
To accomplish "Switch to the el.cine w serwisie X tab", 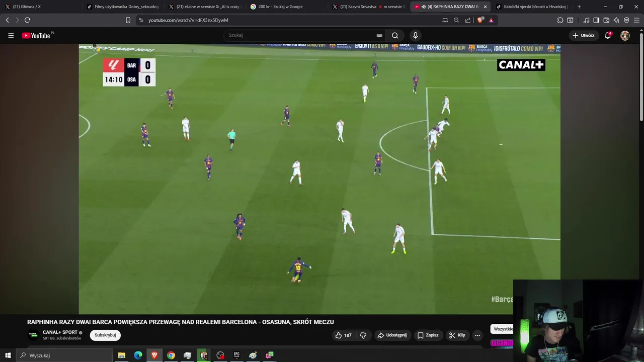I will coord(204,7).
